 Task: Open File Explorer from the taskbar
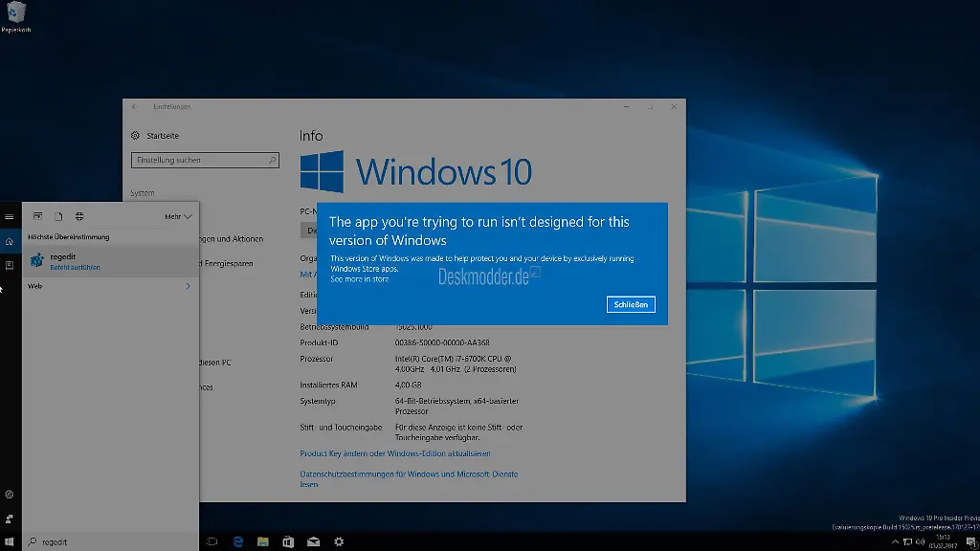pyautogui.click(x=263, y=541)
